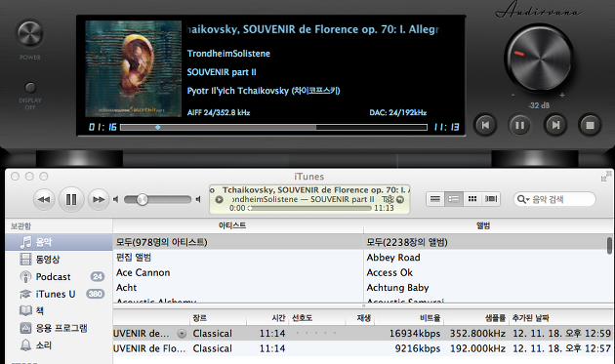This screenshot has width=615, height=364.
Task: Click the iTunes U 380 count badge
Action: 96,294
